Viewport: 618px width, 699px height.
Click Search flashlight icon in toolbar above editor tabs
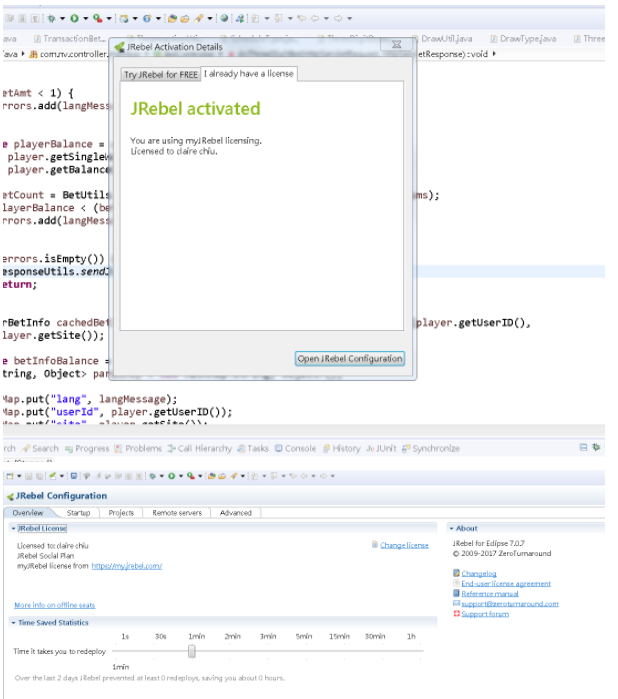pyautogui.click(x=199, y=18)
